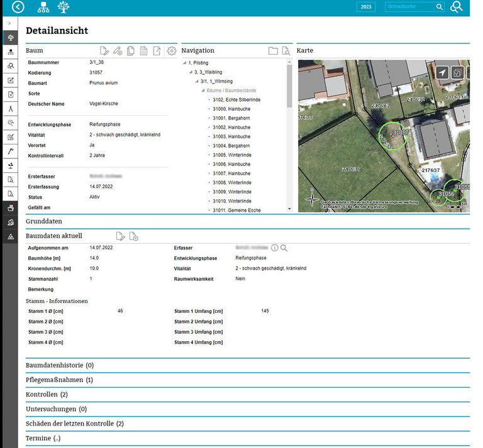Screen dimensions: 483x448
Task: Select '3102, Echte Silberlinde' in navigation tree
Action: click(x=236, y=100)
